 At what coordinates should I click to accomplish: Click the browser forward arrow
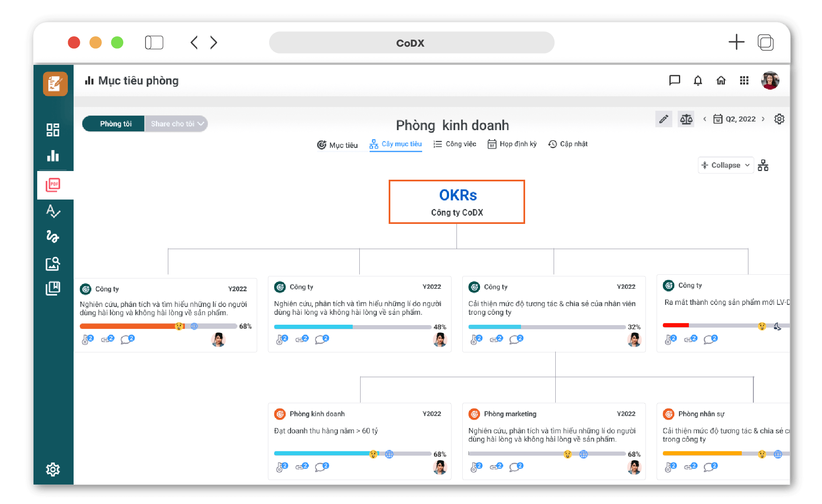213,42
